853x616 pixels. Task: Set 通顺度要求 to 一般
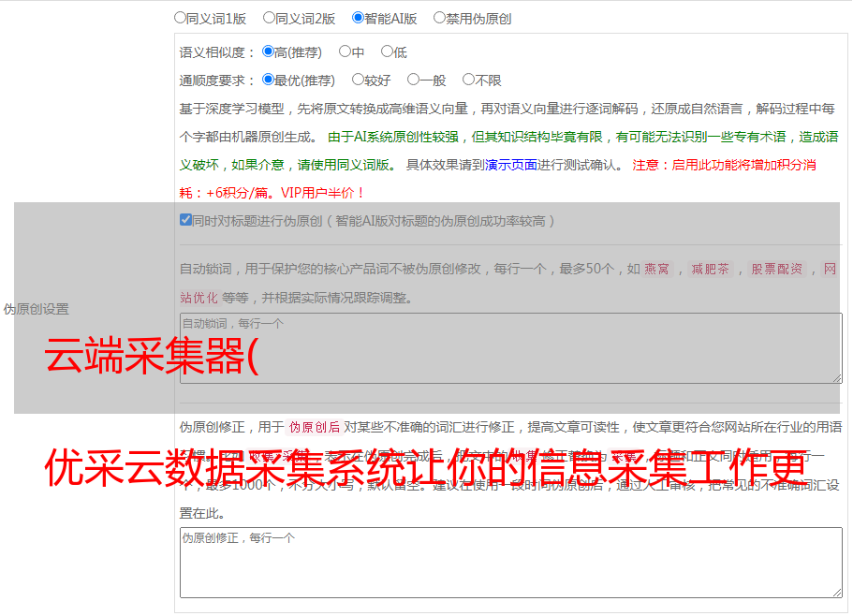414,80
